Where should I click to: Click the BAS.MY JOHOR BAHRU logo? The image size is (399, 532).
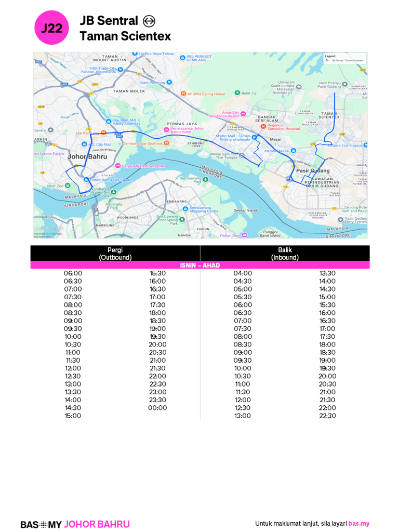75,524
